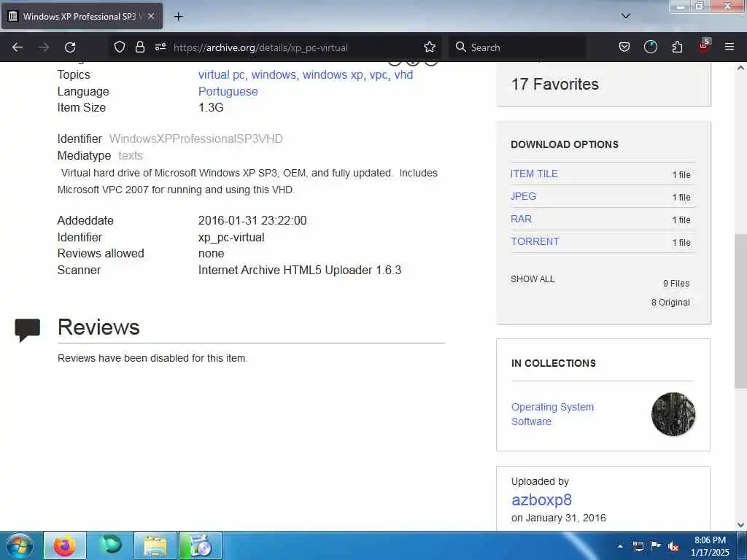Open the 'windows' topic link
Image resolution: width=747 pixels, height=560 pixels.
(274, 75)
